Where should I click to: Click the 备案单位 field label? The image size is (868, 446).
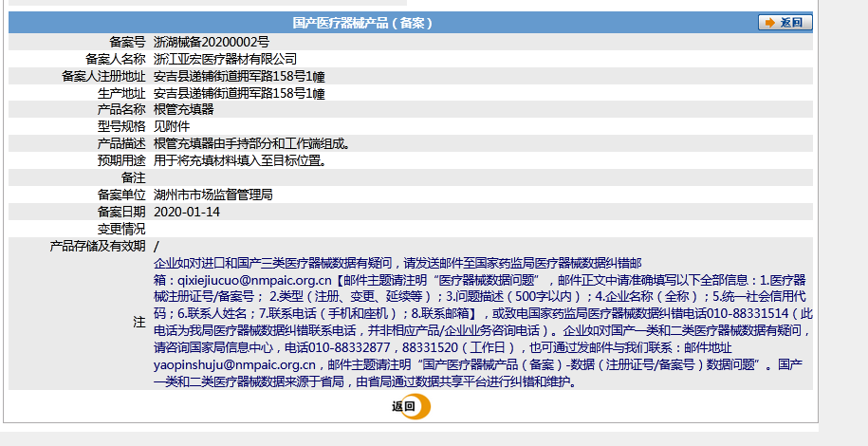coord(121,195)
